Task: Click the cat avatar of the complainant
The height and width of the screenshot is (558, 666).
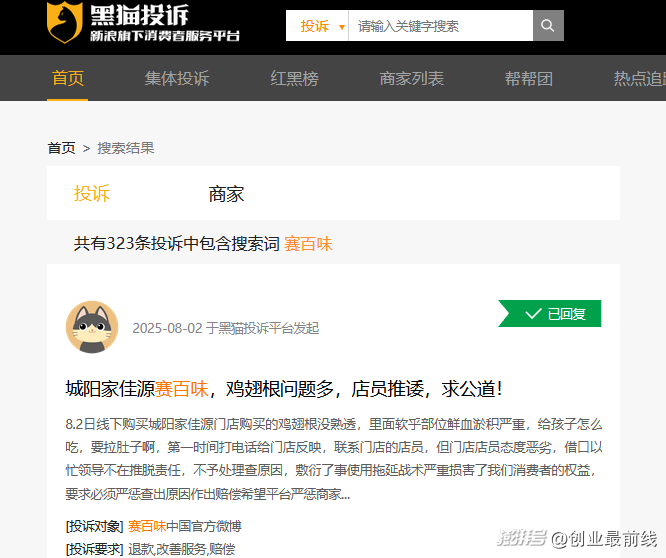Action: coord(92,327)
